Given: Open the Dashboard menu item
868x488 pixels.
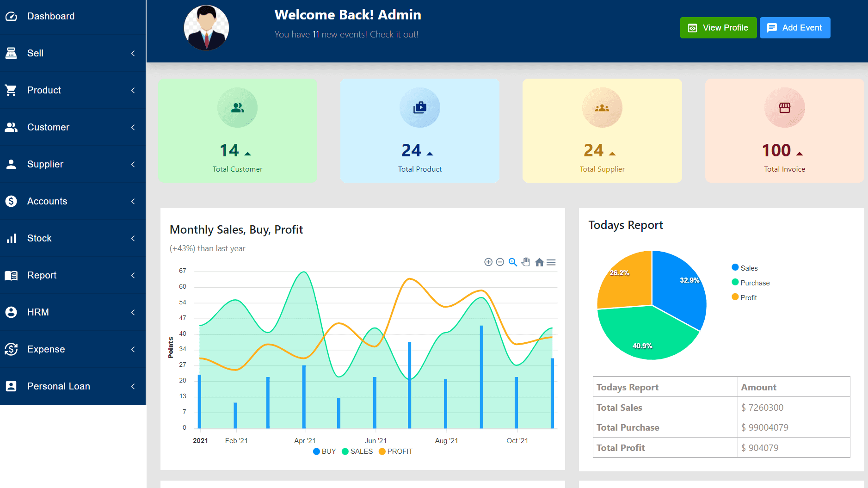Looking at the screenshot, I should (50, 16).
